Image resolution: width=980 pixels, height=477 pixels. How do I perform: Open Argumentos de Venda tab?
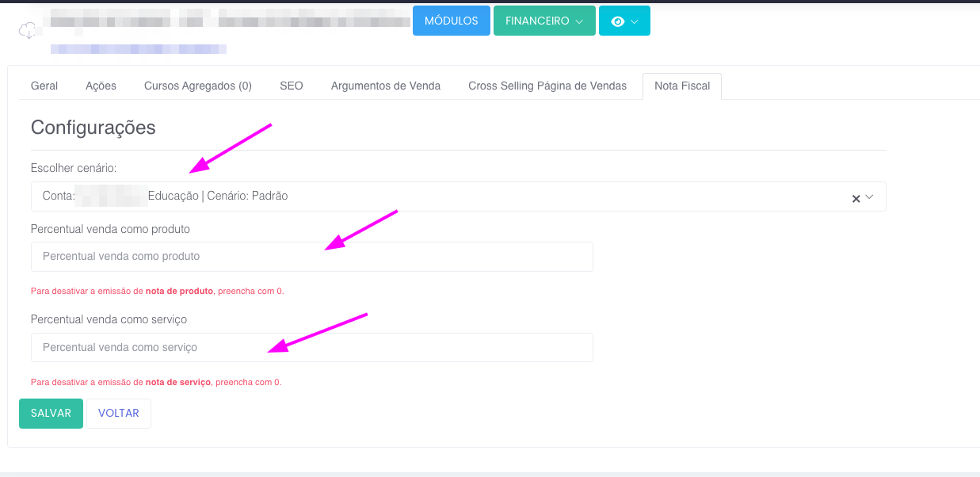point(386,86)
